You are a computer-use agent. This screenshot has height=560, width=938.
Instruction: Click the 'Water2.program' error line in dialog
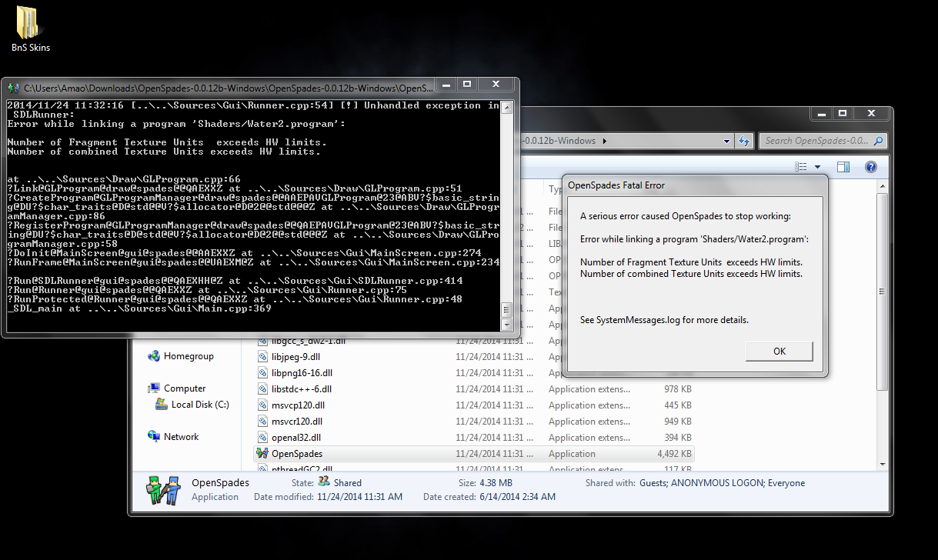[x=694, y=239]
